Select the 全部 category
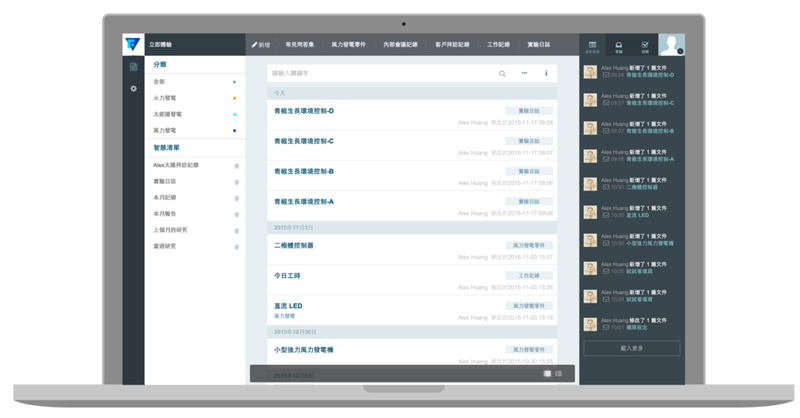 tap(159, 82)
